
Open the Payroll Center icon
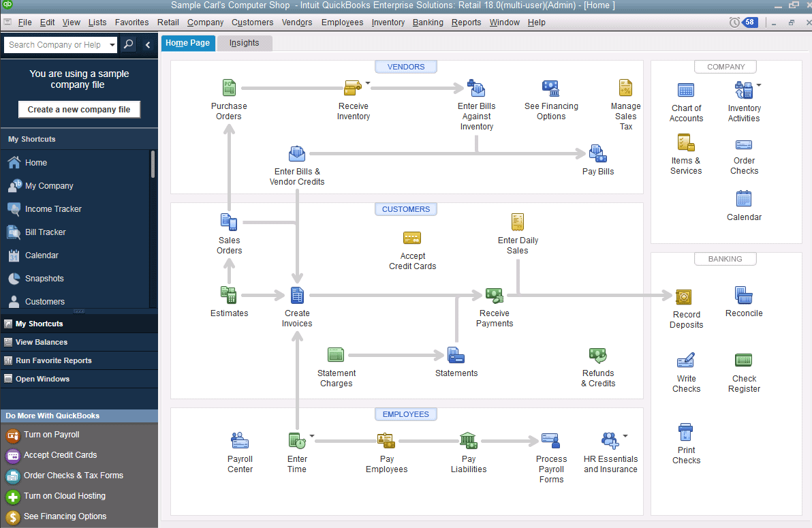point(240,440)
